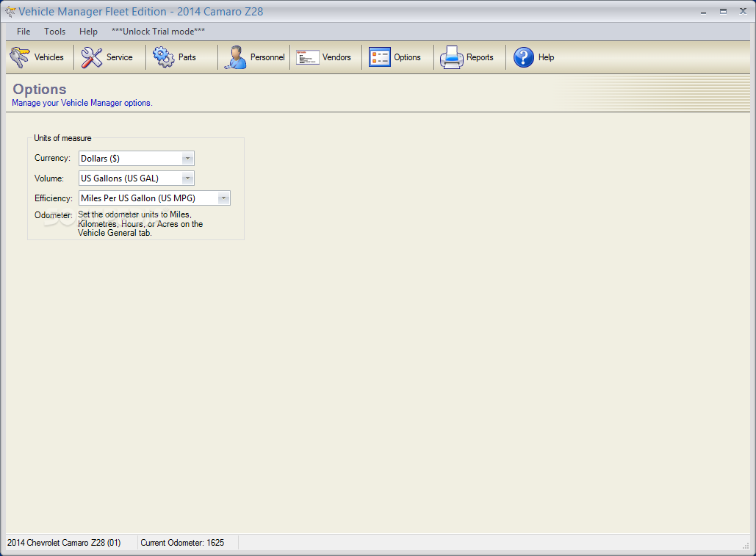Click the Options toolbar label
756x556 pixels.
tap(407, 57)
